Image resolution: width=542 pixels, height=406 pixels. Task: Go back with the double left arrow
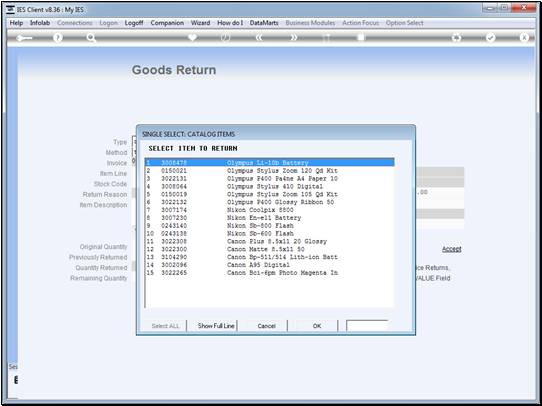pos(259,38)
